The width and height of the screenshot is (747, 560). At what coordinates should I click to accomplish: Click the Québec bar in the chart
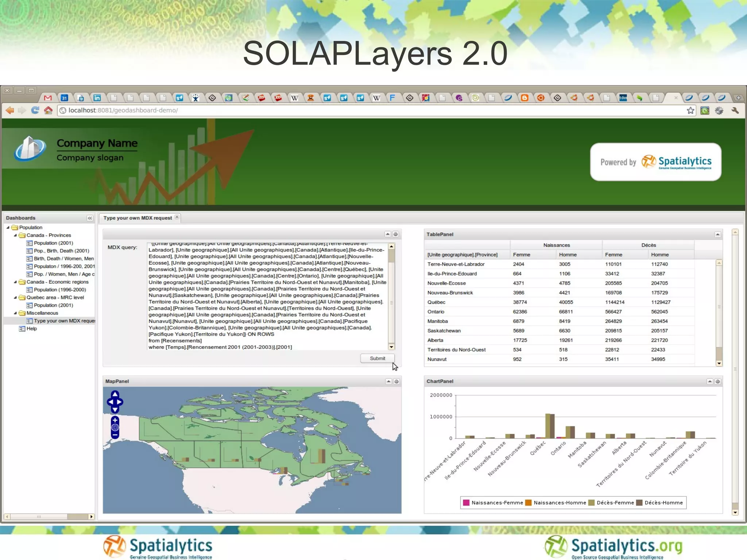click(x=550, y=426)
